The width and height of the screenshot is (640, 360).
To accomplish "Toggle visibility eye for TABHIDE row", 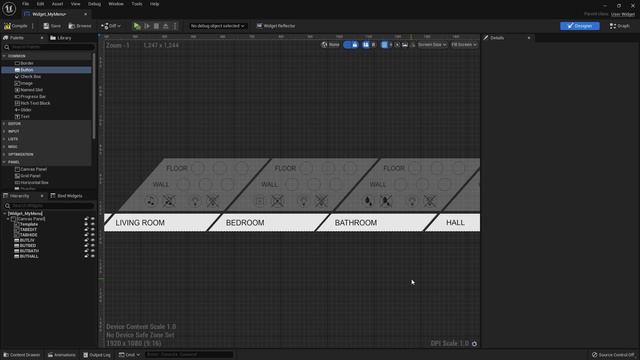I will pos(93,235).
